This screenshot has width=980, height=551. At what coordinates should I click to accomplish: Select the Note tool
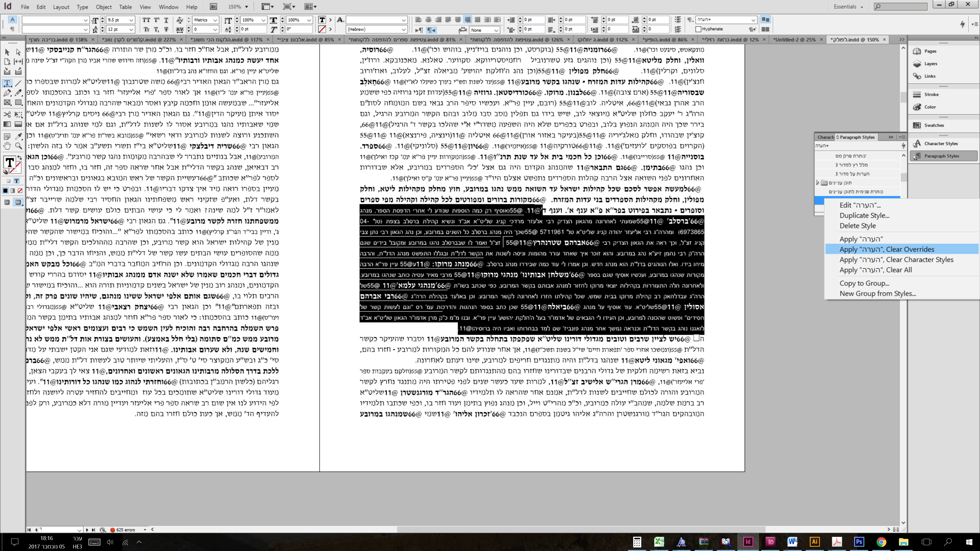pos(7,136)
